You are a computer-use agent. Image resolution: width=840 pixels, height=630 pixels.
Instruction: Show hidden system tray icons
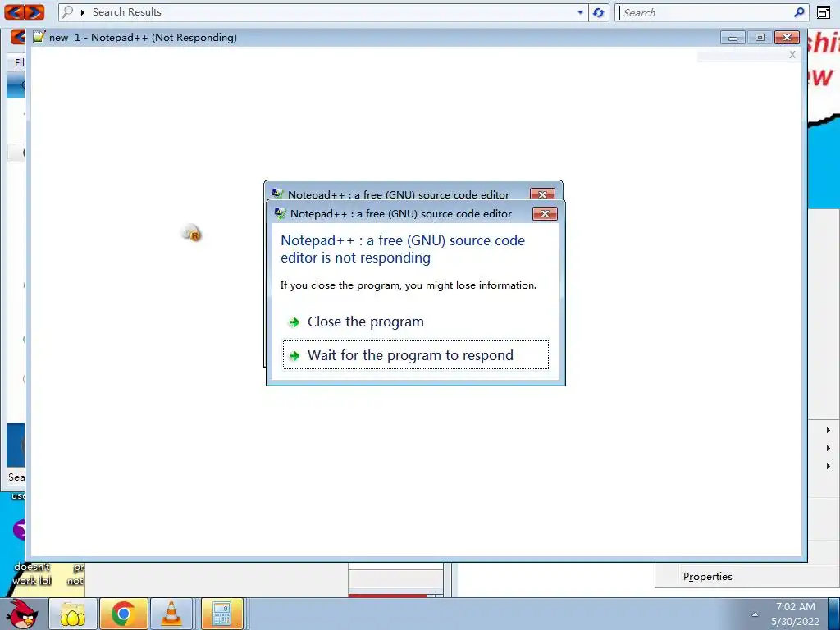pyautogui.click(x=755, y=614)
